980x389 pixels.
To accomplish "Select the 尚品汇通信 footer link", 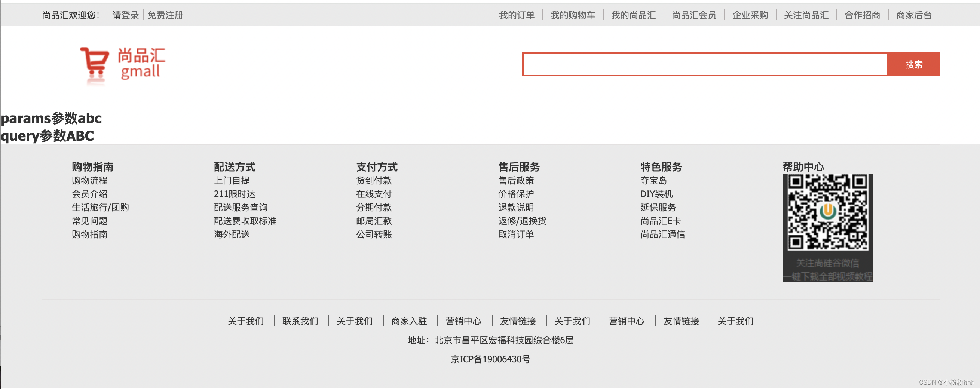I will (x=662, y=234).
